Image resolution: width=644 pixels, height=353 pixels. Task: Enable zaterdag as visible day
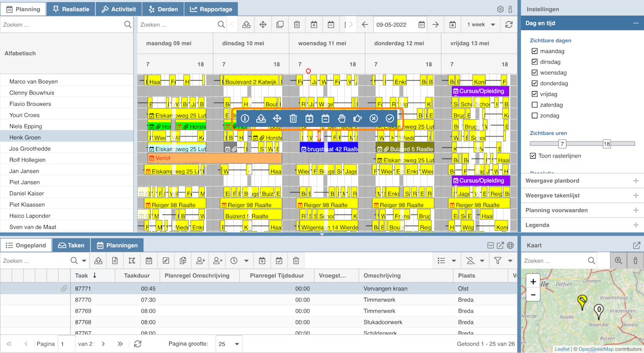click(535, 105)
